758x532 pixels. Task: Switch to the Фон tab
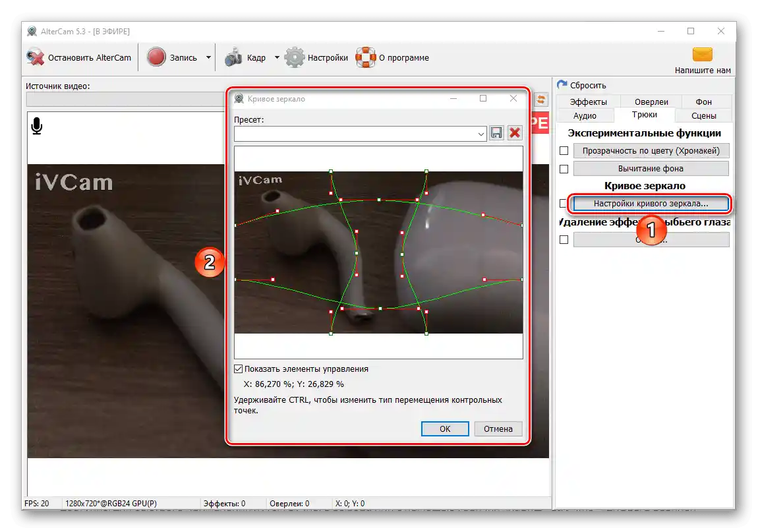703,102
